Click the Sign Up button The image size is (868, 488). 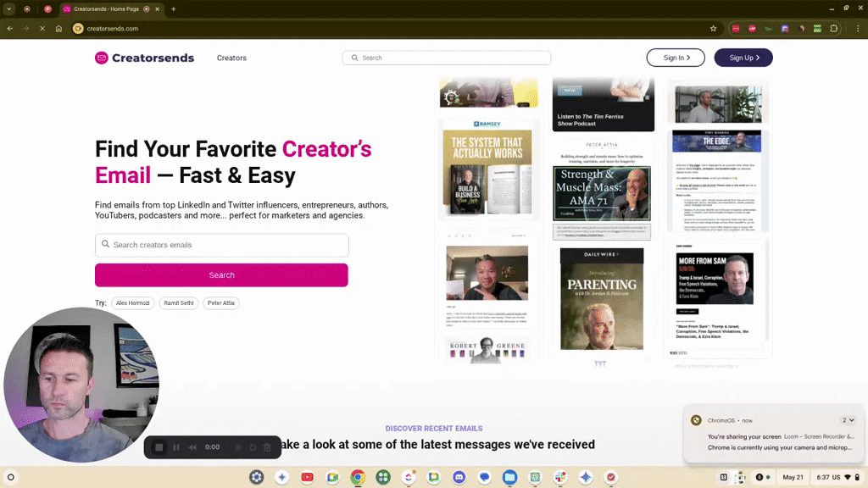(743, 58)
